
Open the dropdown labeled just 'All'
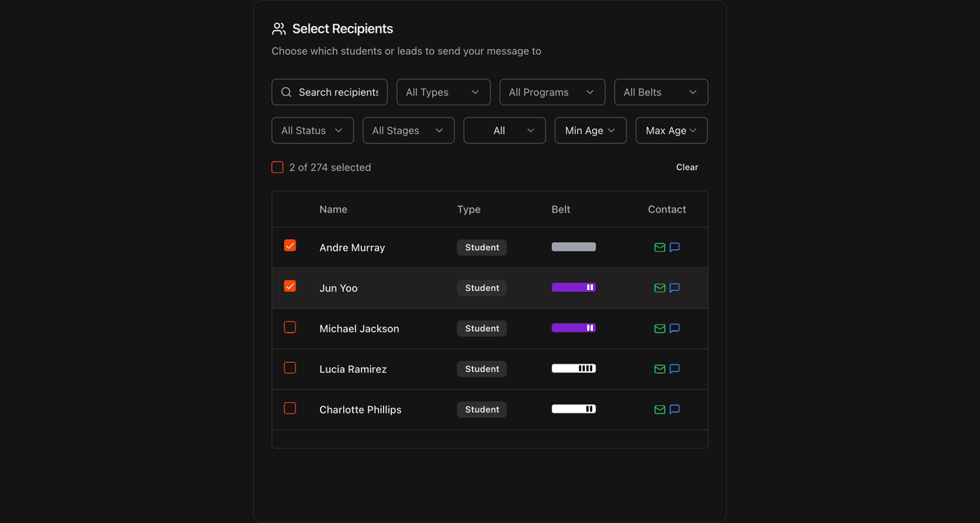(505, 131)
